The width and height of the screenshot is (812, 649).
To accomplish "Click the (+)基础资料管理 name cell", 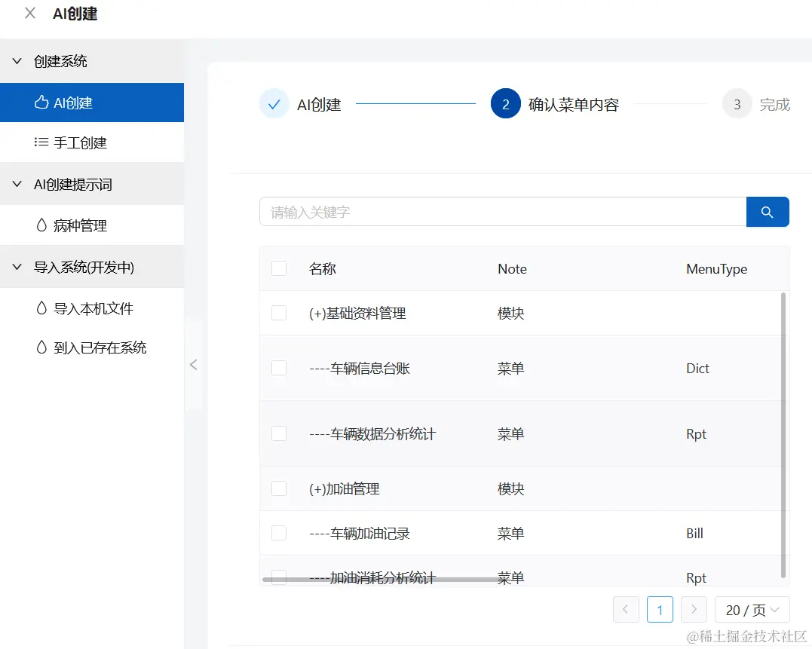I will point(357,313).
